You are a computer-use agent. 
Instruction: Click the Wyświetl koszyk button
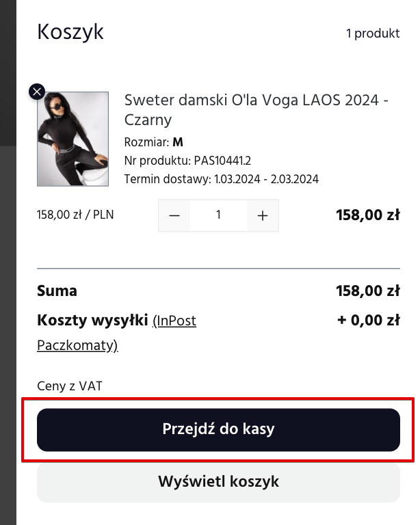[x=218, y=482]
